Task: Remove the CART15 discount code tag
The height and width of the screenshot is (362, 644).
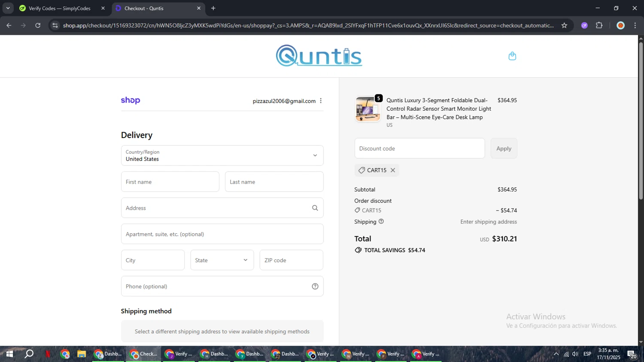Action: [393, 170]
